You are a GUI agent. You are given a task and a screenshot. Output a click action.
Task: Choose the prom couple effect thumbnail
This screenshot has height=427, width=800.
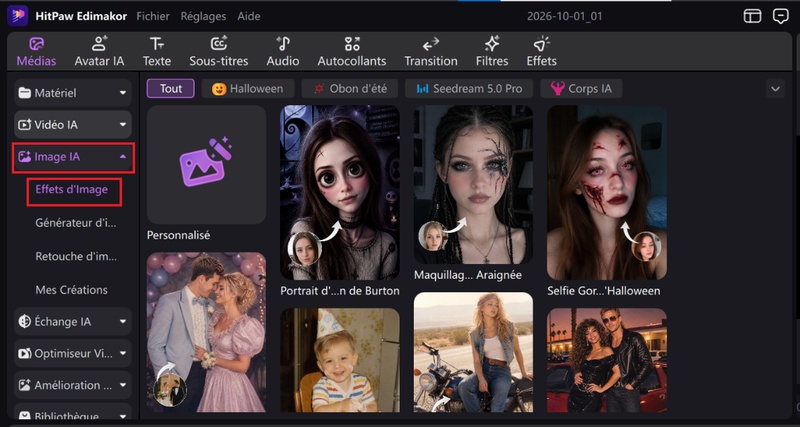[207, 332]
